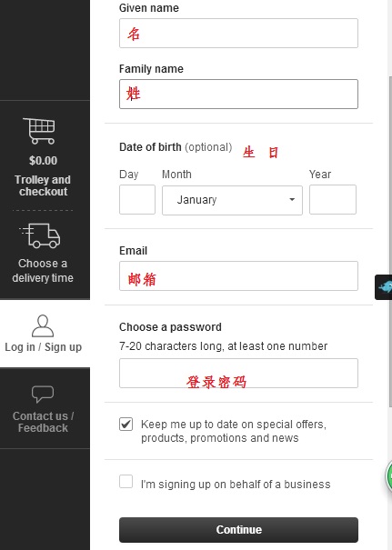Open the Choose a delivery time section

pos(43,270)
